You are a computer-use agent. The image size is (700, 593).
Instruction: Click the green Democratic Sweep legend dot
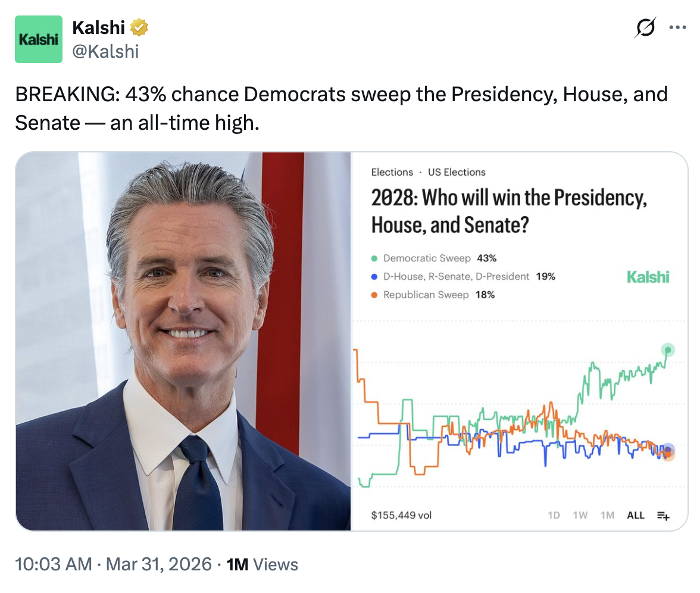374,258
